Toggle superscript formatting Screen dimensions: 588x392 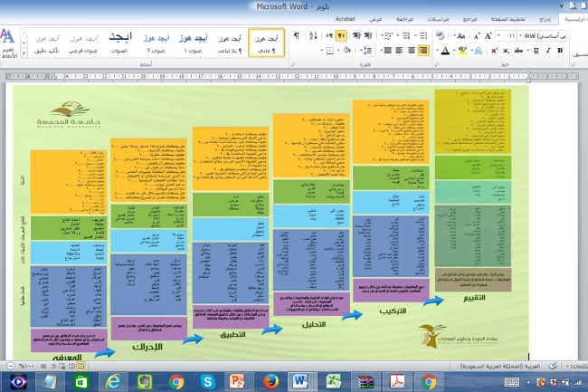(x=494, y=51)
